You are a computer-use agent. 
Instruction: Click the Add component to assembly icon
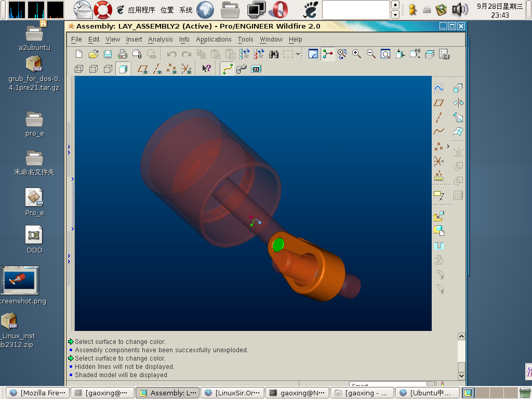438,216
